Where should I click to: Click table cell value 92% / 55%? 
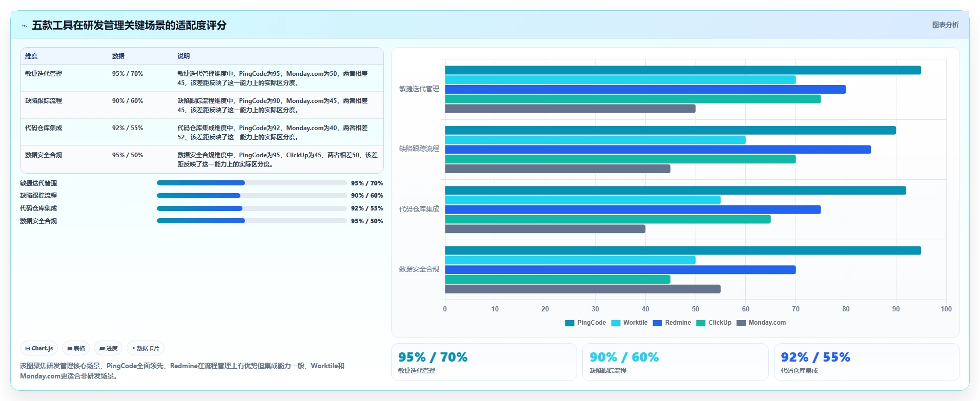(128, 128)
